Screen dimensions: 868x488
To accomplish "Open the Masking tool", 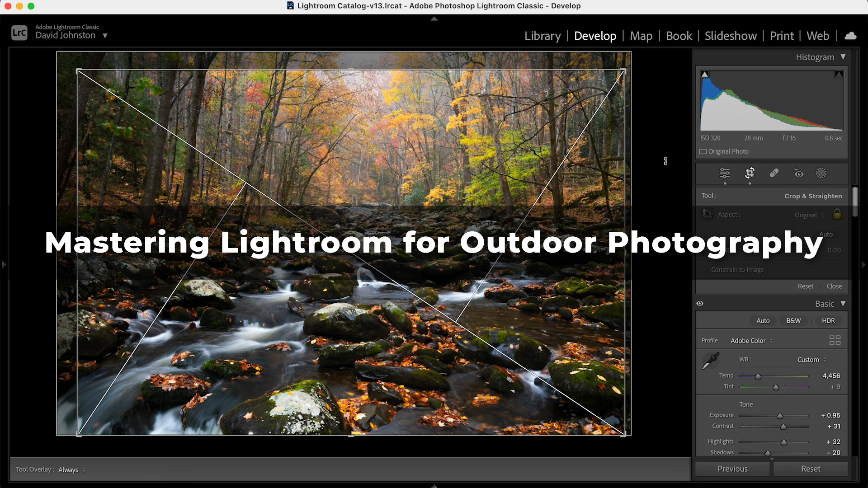I will (x=821, y=173).
